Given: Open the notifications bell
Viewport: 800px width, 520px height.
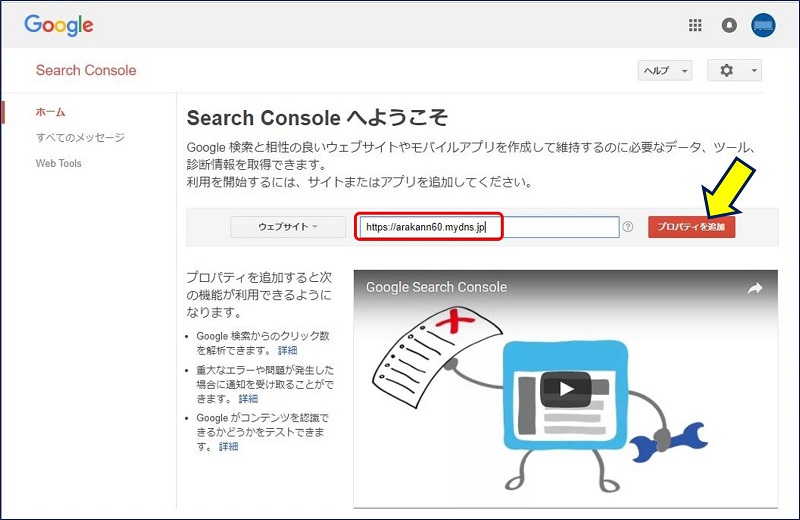Looking at the screenshot, I should (729, 25).
